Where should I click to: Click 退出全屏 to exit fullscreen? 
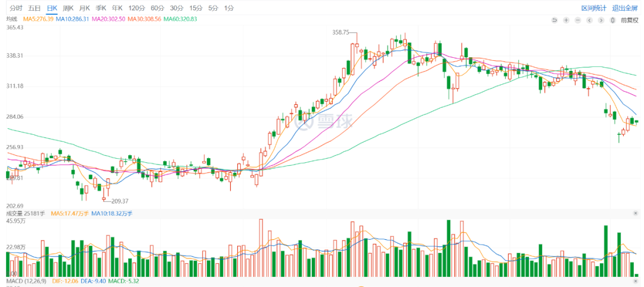pos(624,8)
